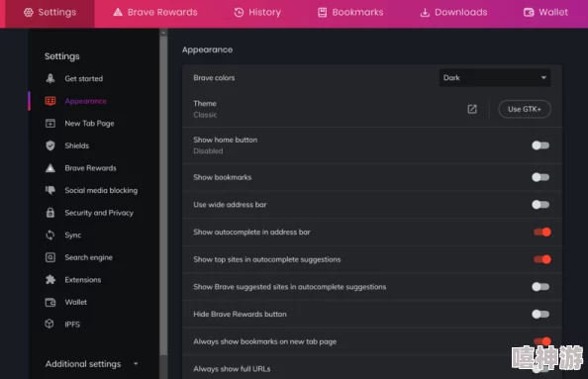Open Security and Privacy settings
The width and height of the screenshot is (588, 379).
tap(99, 213)
